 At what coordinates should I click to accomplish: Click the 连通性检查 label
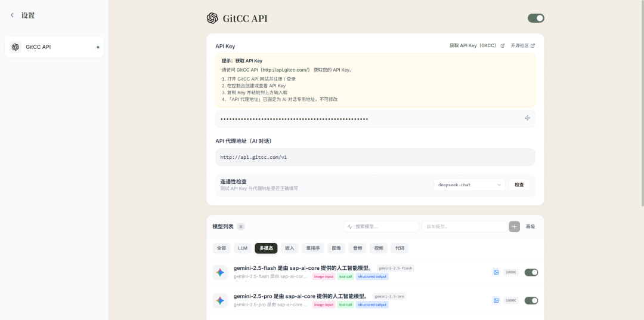tap(233, 181)
